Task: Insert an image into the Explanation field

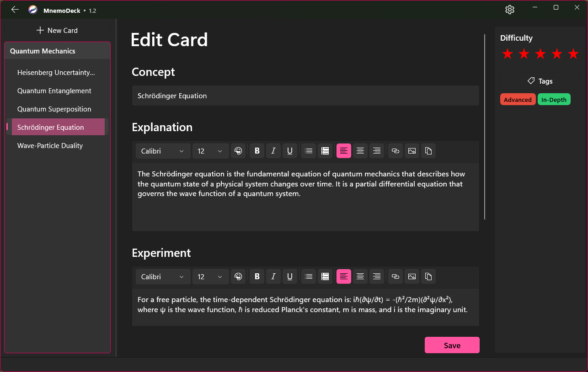Action: coord(412,151)
